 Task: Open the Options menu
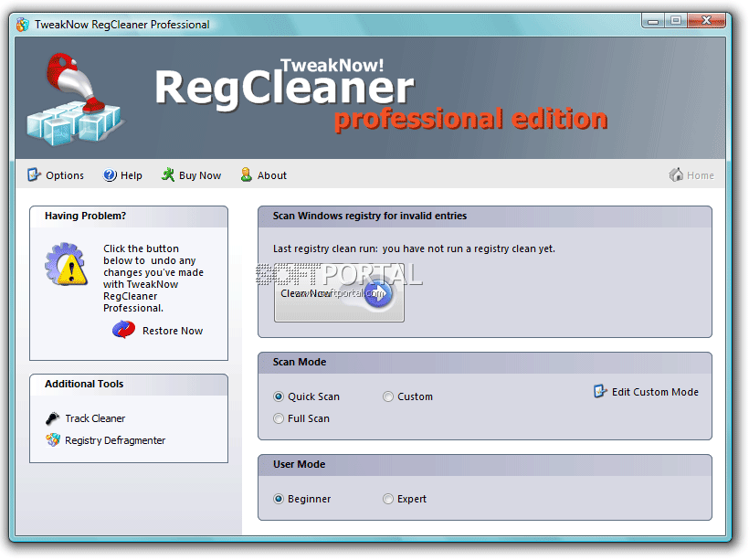pos(56,175)
